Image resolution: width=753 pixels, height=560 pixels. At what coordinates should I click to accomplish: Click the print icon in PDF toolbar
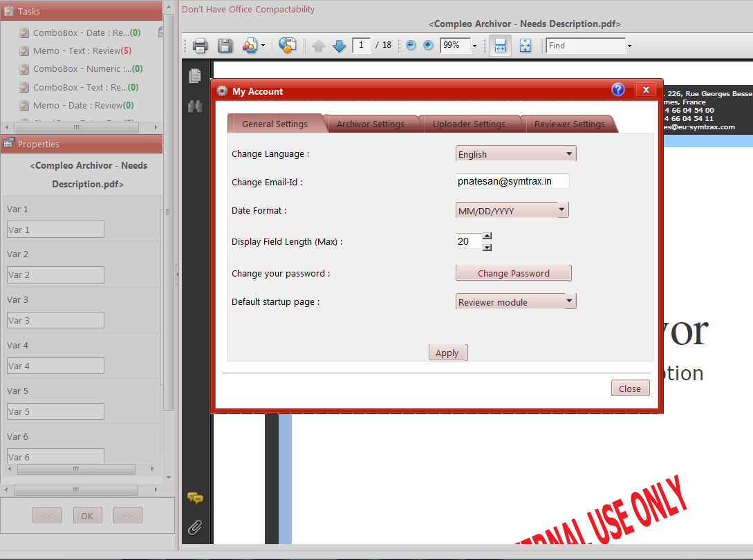[x=201, y=46]
